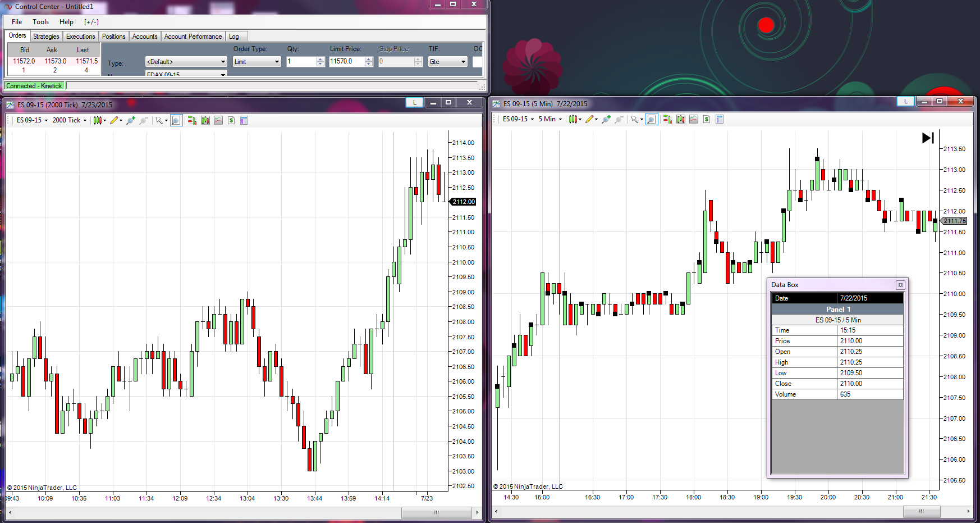Jump to latest bar arrow in 5 Min chart
The height and width of the screenshot is (523, 980).
[x=928, y=138]
